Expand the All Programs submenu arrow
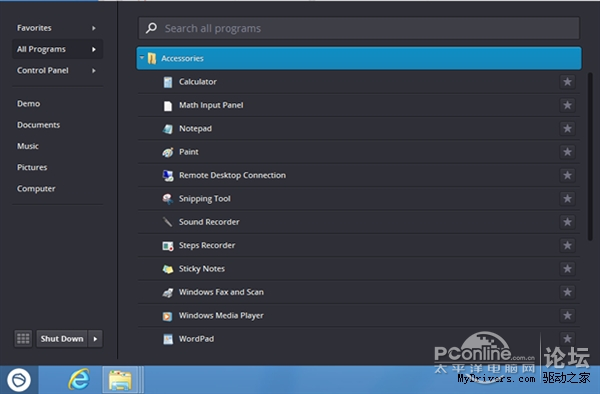The width and height of the screenshot is (600, 394). (94, 49)
